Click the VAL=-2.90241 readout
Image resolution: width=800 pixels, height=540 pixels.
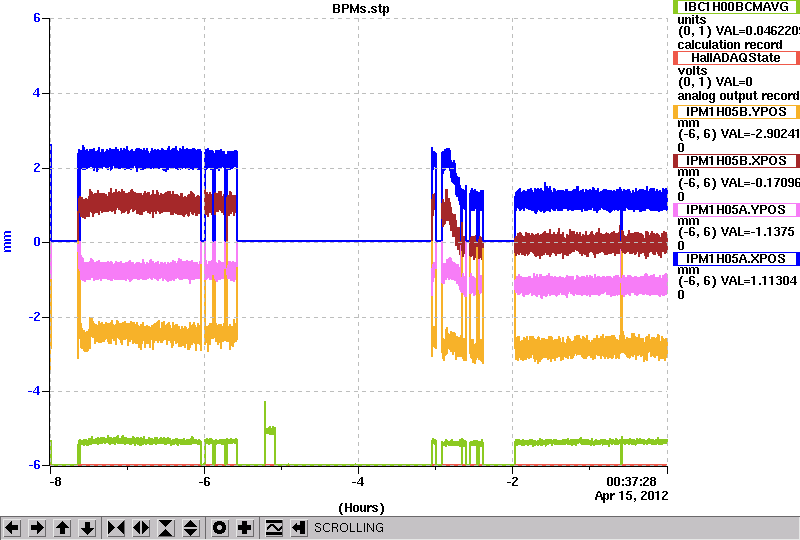pyautogui.click(x=758, y=134)
